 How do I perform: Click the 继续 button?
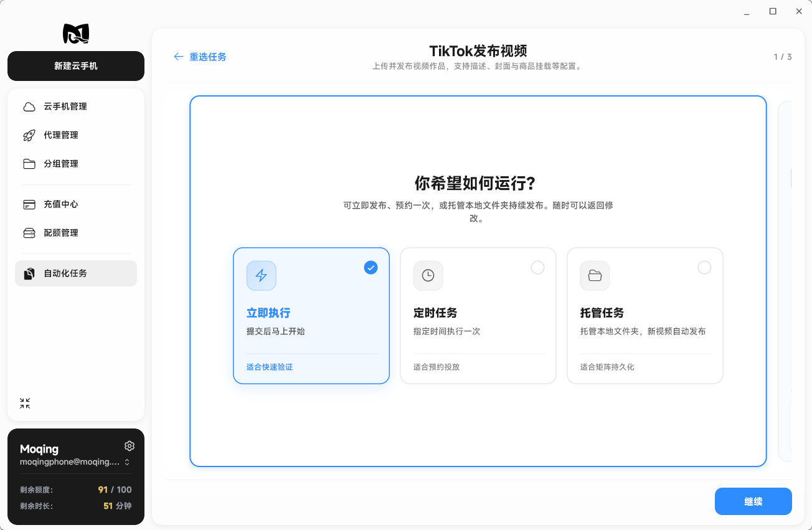click(x=753, y=501)
